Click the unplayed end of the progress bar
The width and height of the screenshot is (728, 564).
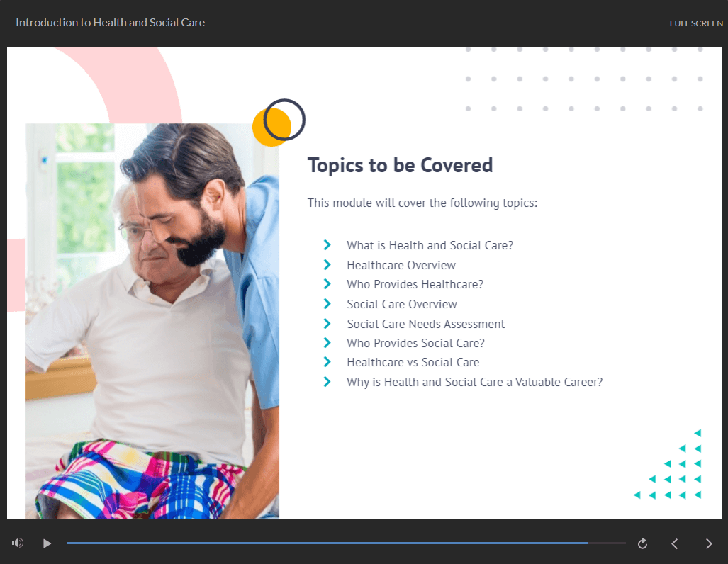[607, 543]
